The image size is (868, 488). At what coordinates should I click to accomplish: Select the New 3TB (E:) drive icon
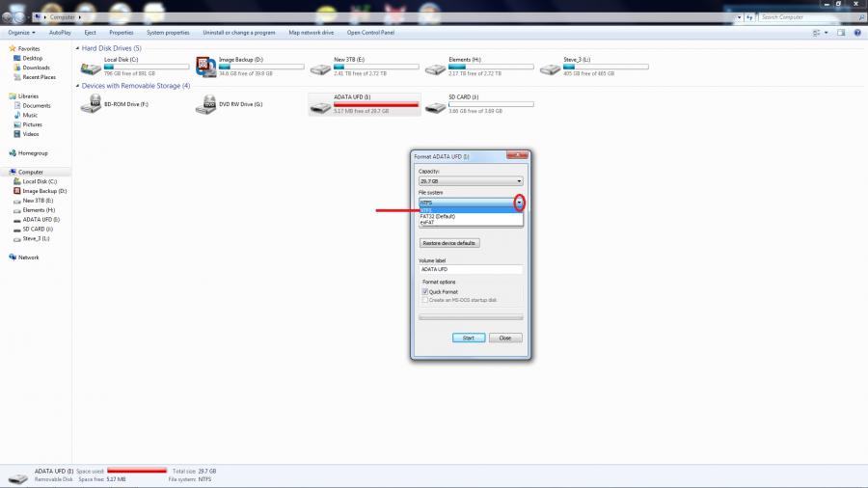click(320, 69)
